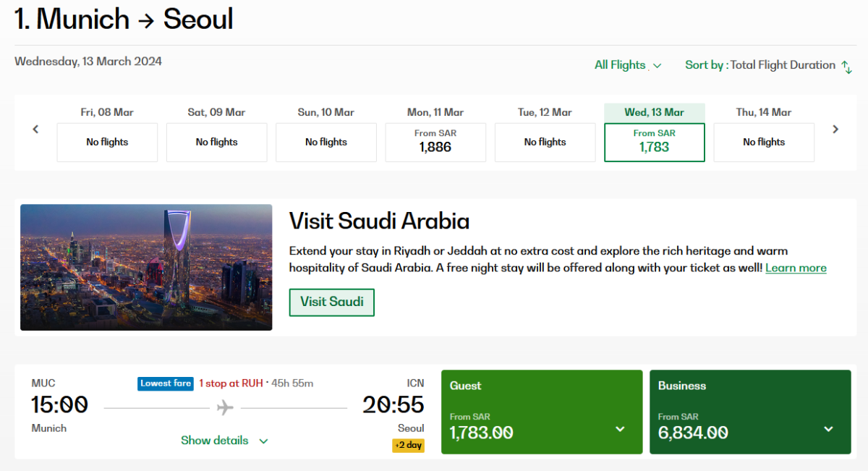Choose the Sat, 09 Mar date

pyautogui.click(x=216, y=142)
